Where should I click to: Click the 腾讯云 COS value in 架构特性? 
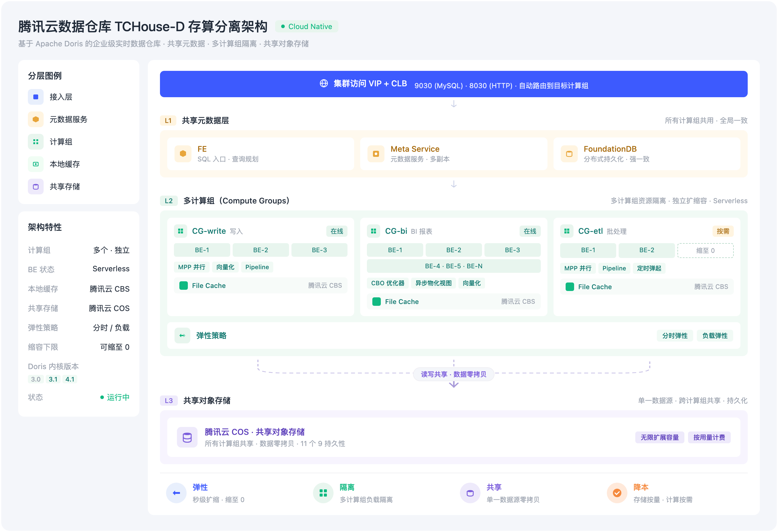pos(109,309)
